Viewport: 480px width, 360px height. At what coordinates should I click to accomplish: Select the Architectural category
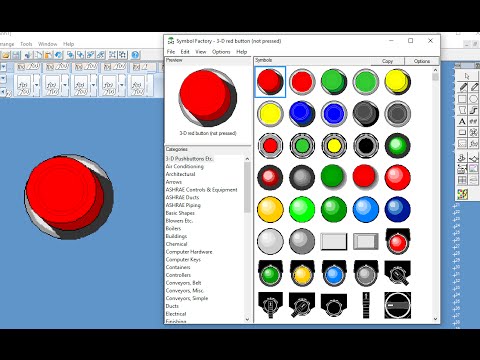180,174
